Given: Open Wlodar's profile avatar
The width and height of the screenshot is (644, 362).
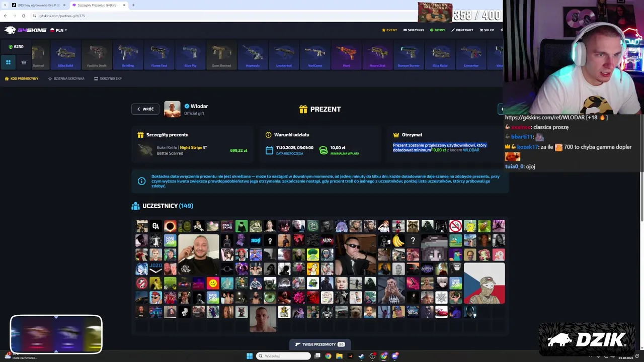Looking at the screenshot, I should [172, 109].
